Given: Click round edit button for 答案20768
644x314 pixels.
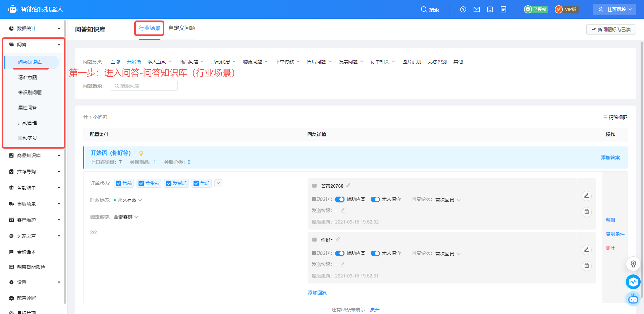Looking at the screenshot, I should click(x=587, y=196).
